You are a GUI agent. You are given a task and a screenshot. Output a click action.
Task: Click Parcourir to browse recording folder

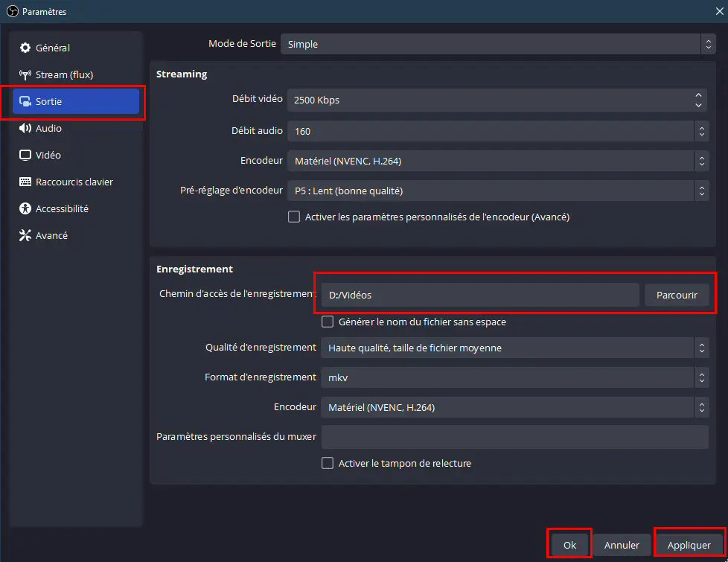click(x=677, y=295)
